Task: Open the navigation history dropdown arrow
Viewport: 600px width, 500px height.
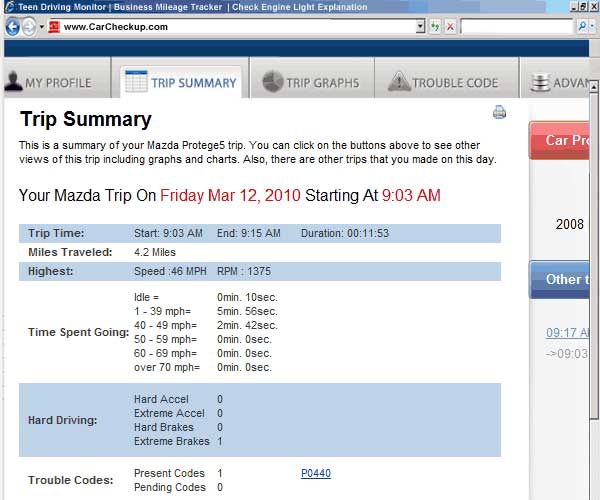Action: click(x=41, y=27)
